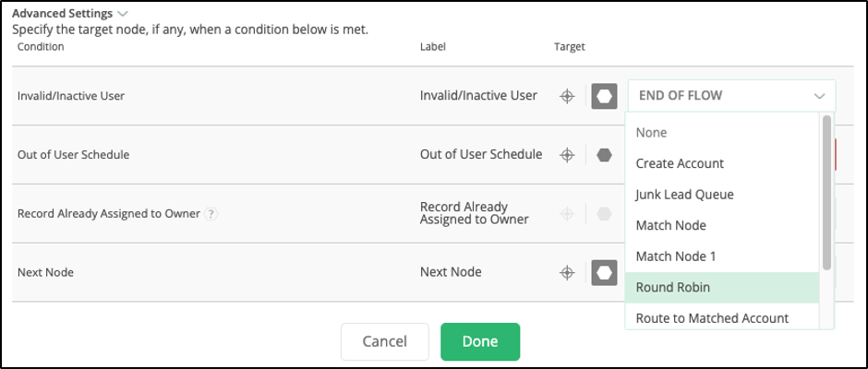Pick Junk Lead Queue from the dropdown list
Image resolution: width=868 pixels, height=369 pixels.
point(684,195)
